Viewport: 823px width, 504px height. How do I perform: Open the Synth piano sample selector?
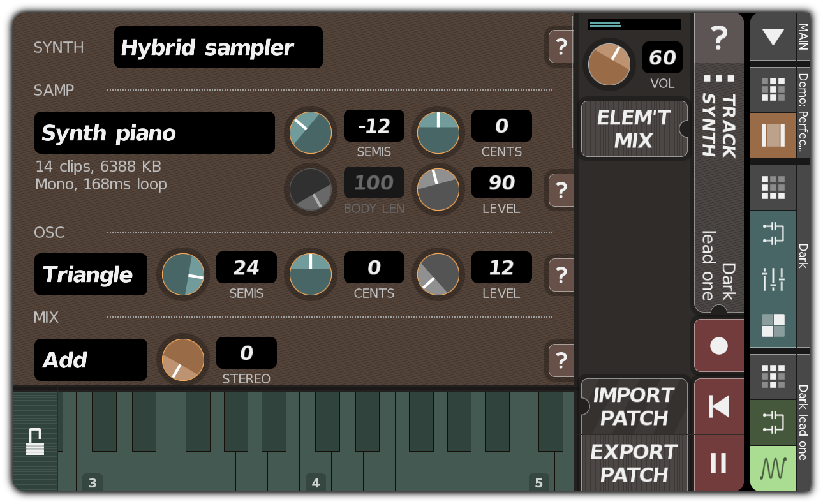pos(154,133)
